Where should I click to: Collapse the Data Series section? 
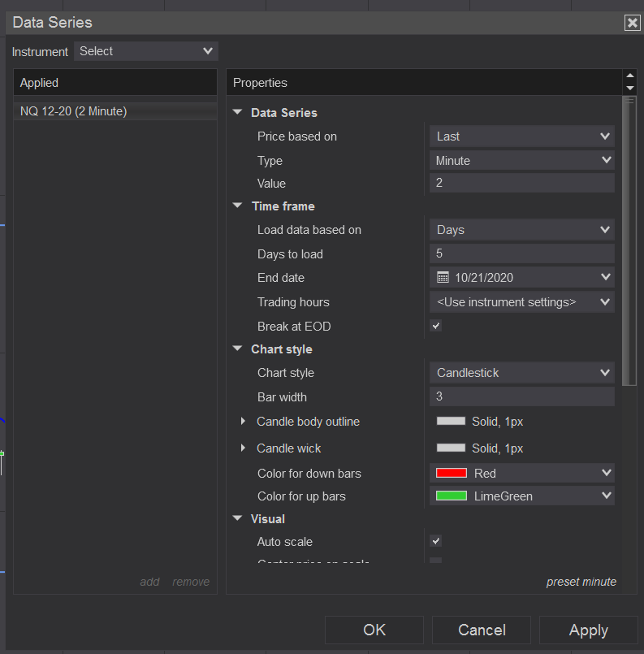pos(237,113)
